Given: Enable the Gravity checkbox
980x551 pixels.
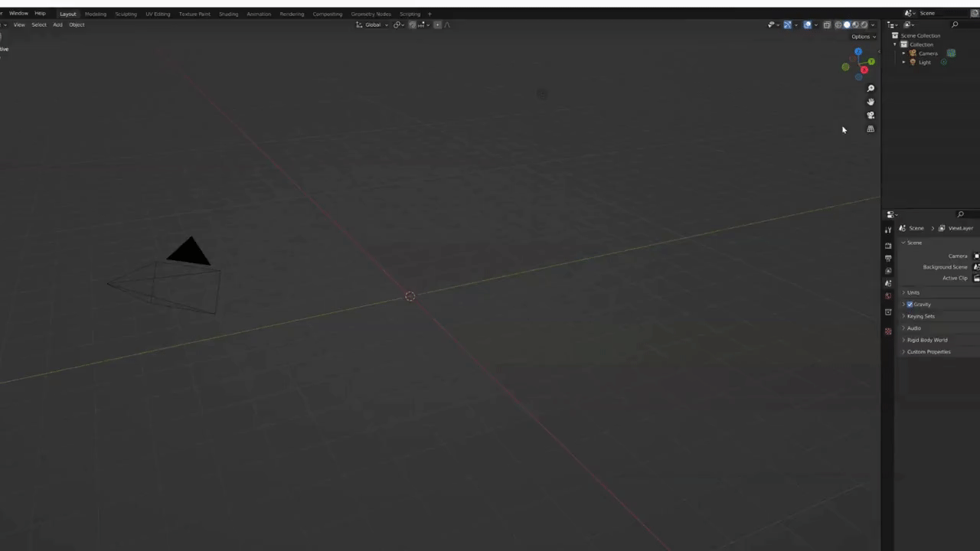Looking at the screenshot, I should [x=910, y=305].
